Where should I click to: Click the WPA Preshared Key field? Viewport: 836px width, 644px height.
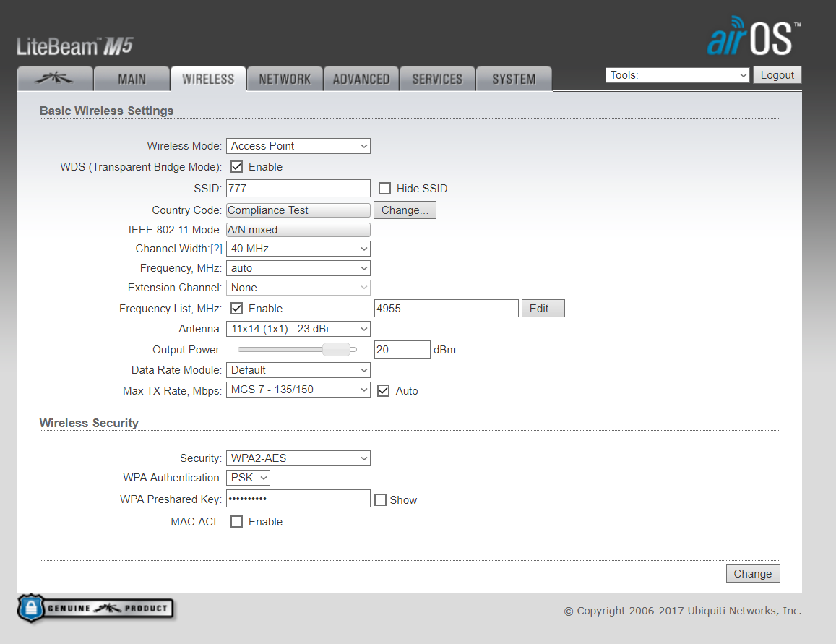298,499
